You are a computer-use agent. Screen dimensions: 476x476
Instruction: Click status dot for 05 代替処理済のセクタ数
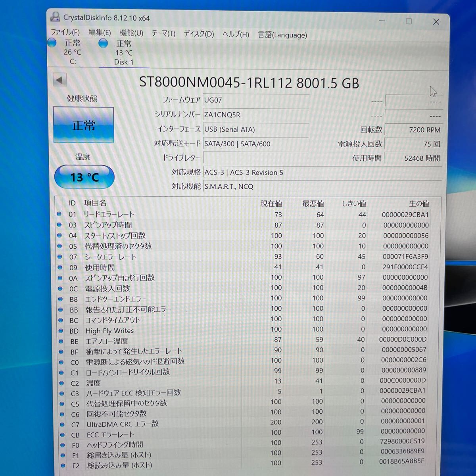tap(60, 246)
